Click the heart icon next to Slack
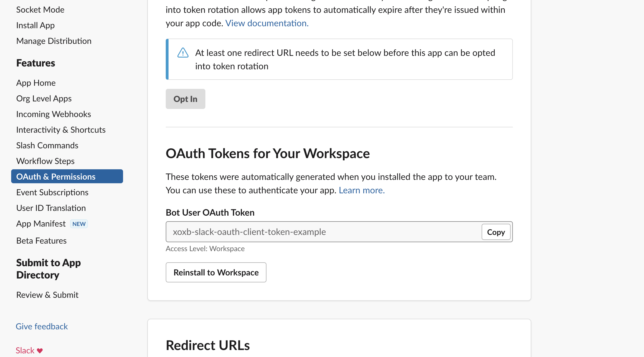This screenshot has width=644, height=357. tap(40, 351)
